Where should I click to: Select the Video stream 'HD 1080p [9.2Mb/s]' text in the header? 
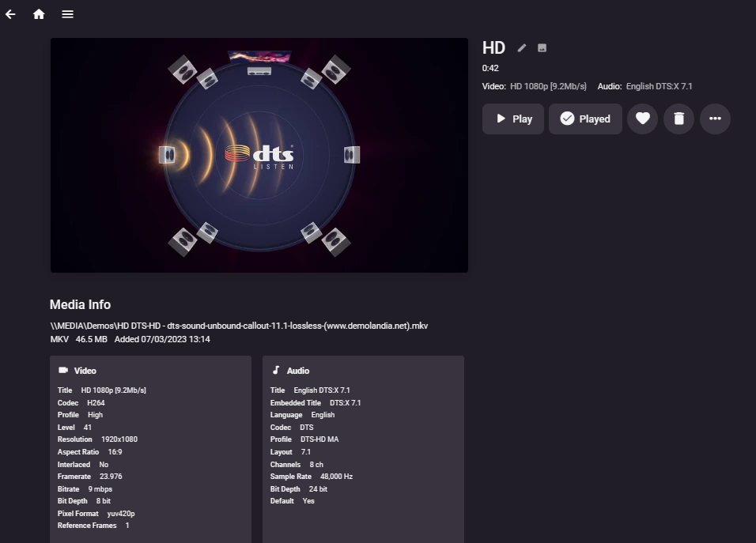(548, 86)
